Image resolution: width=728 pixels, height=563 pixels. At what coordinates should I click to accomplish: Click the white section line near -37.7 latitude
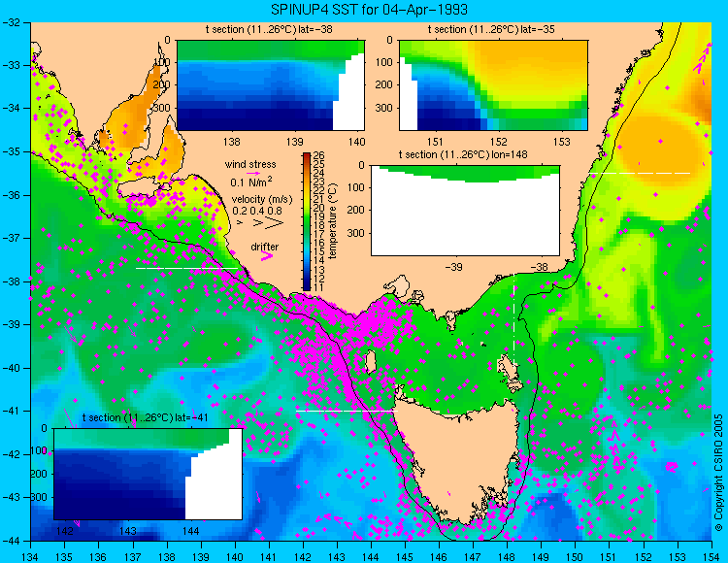pos(186,268)
